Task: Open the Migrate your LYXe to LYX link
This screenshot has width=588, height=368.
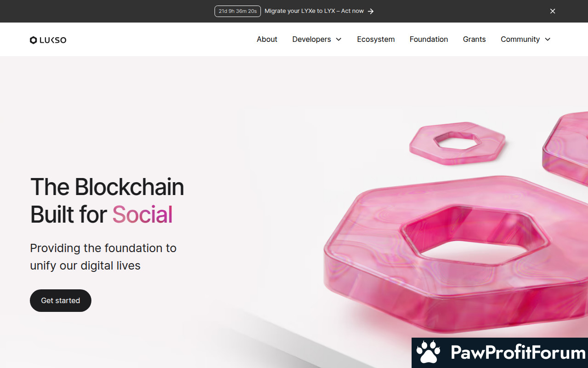Action: tap(315, 11)
